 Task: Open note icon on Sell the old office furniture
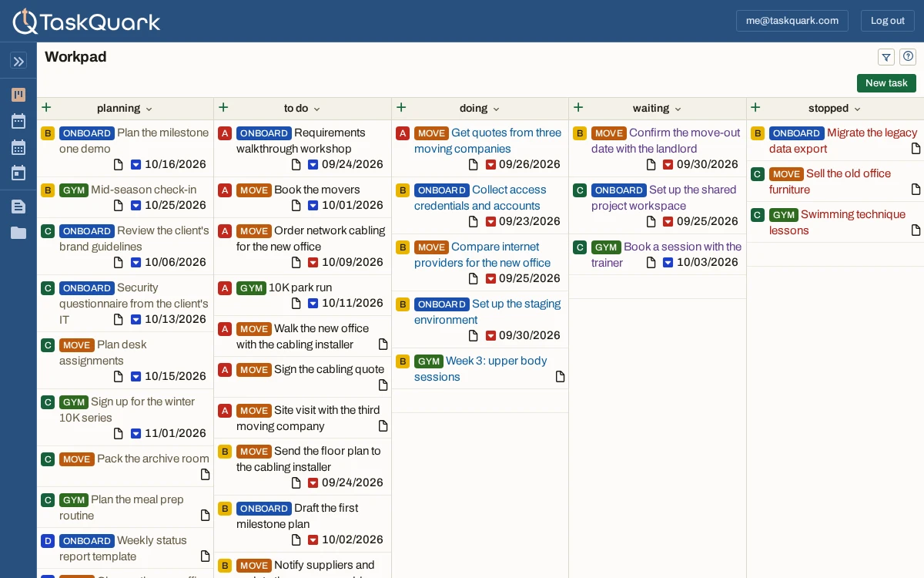916,190
